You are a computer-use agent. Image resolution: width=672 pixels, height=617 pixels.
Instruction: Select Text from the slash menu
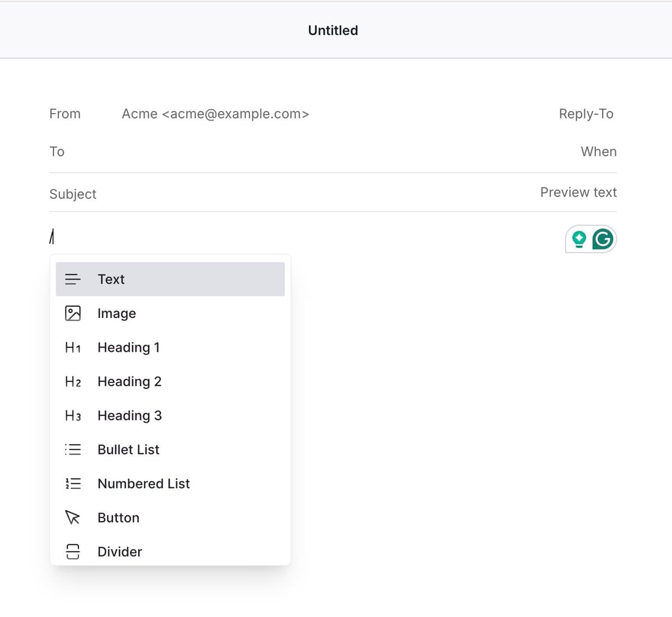click(x=170, y=279)
